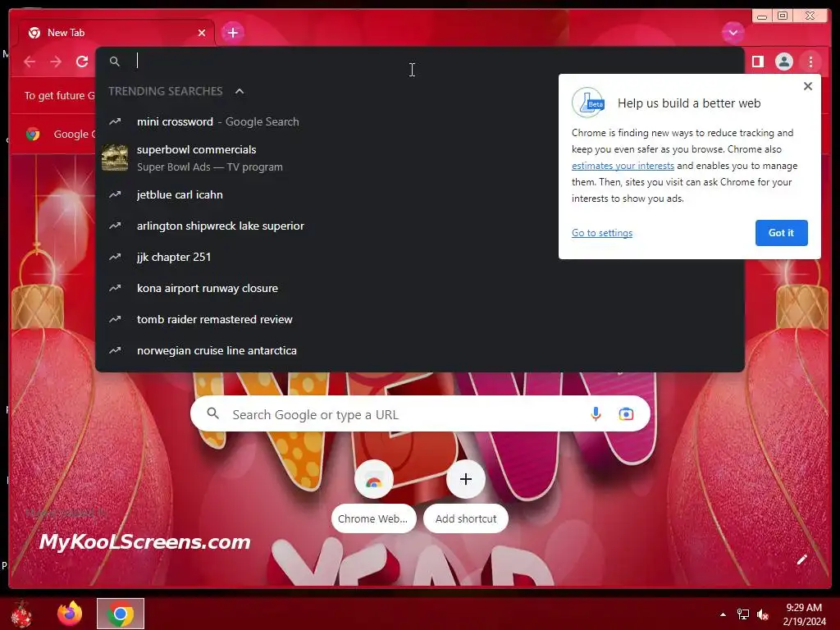
Task: Select superbowl commercials suggestion
Action: tap(419, 158)
